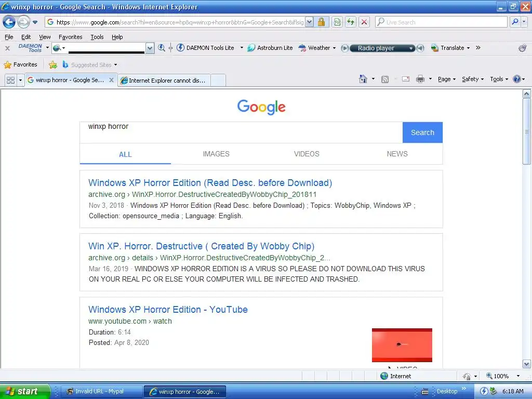Viewport: 532px width, 399px height.
Task: Select the VIDEOS results tab
Action: (x=307, y=154)
